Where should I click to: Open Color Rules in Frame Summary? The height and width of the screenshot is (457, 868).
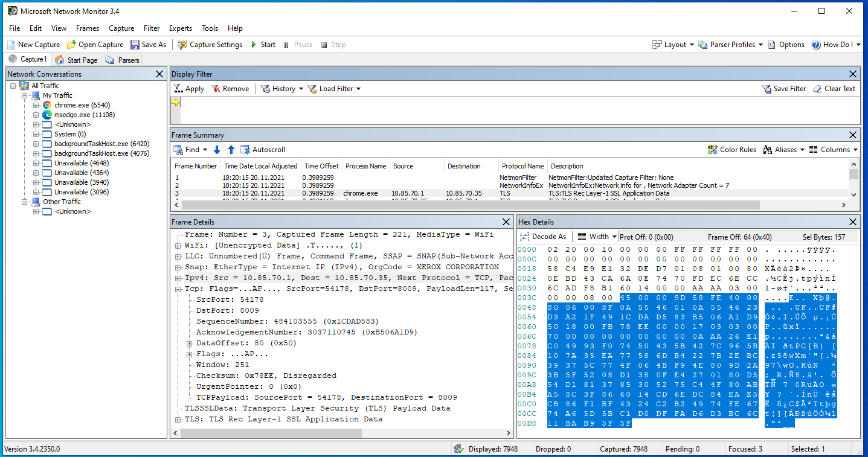(x=731, y=150)
